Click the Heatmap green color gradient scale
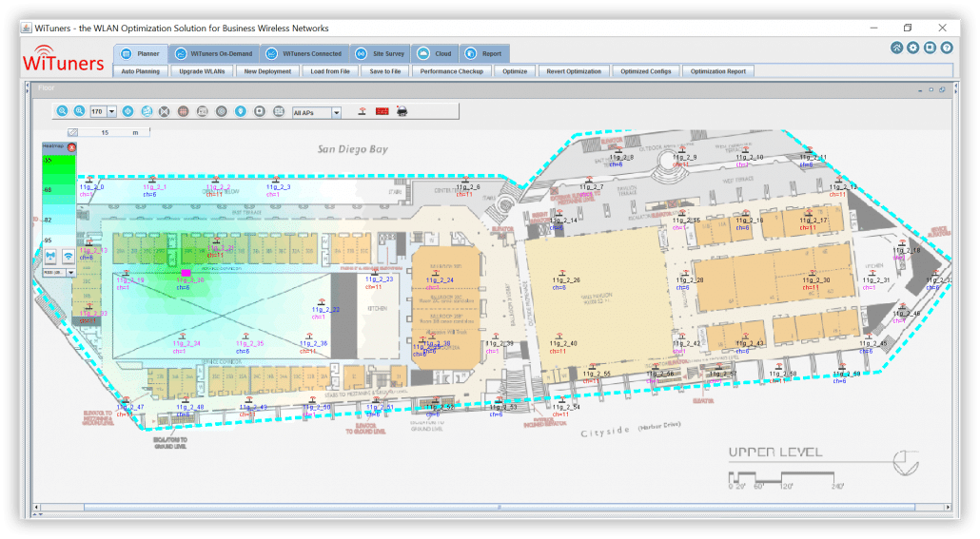Viewport: 980px width, 539px height. pyautogui.click(x=59, y=200)
